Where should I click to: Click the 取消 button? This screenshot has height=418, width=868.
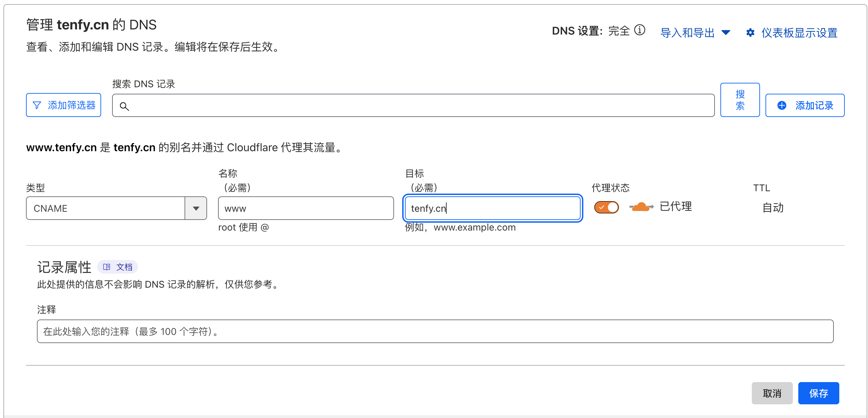pyautogui.click(x=772, y=393)
